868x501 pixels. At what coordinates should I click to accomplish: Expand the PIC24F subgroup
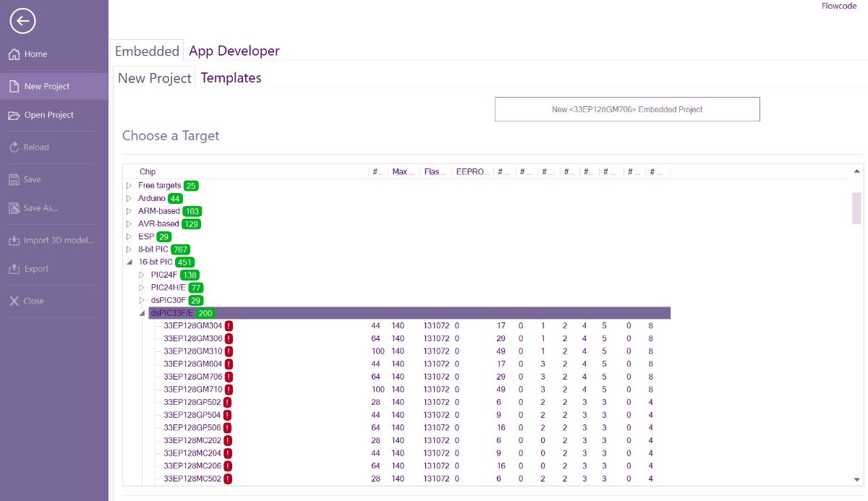click(142, 275)
